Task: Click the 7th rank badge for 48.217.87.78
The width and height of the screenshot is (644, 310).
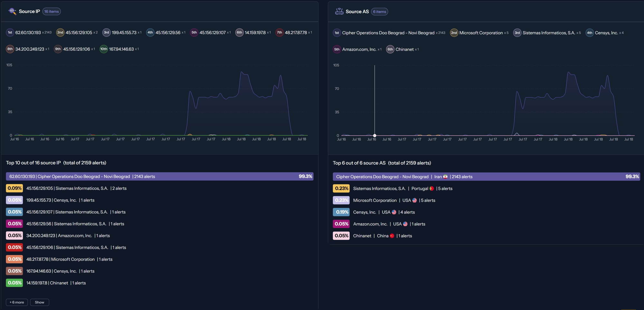Action: pos(279,32)
